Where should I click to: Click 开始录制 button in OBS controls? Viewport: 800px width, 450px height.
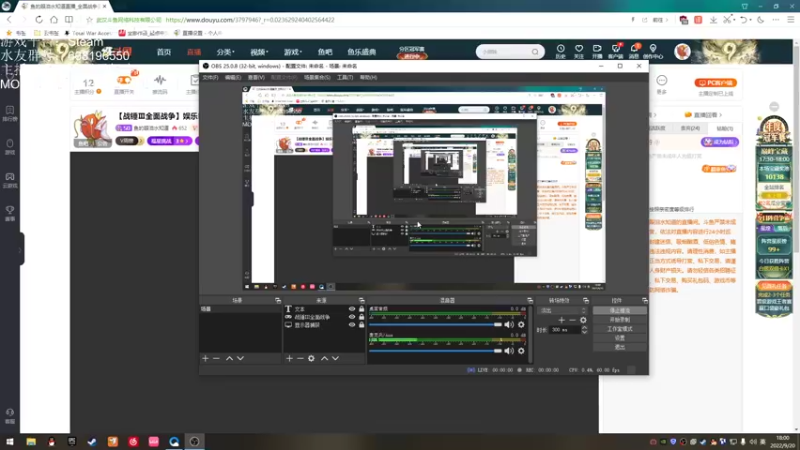pos(620,319)
